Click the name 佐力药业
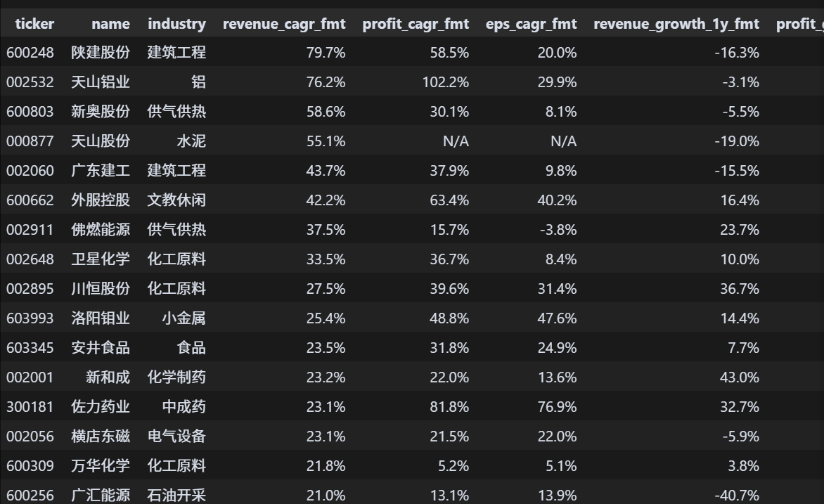Viewport: 824px width, 504px height. [x=101, y=407]
